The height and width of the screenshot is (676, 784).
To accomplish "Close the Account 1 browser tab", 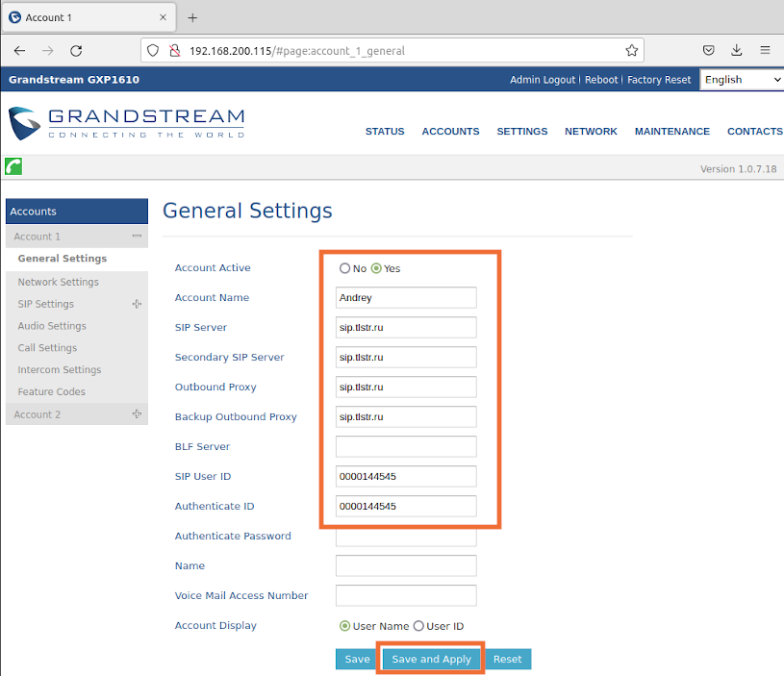I will [163, 17].
